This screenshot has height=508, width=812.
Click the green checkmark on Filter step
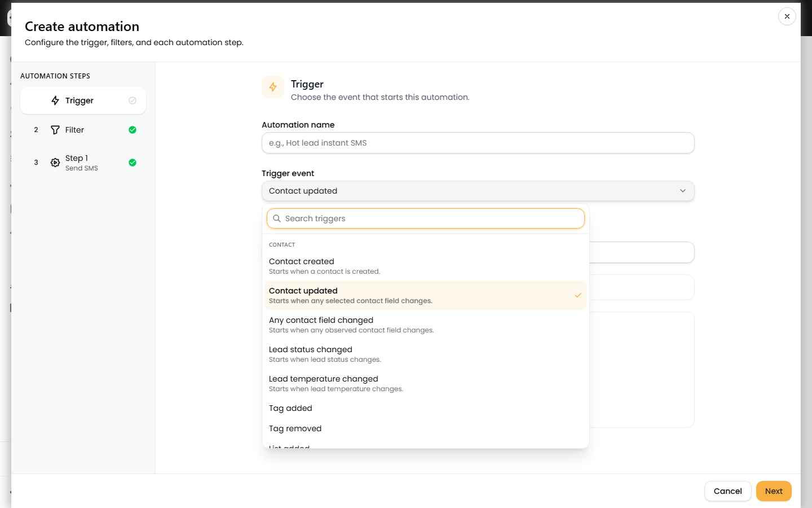tap(133, 130)
